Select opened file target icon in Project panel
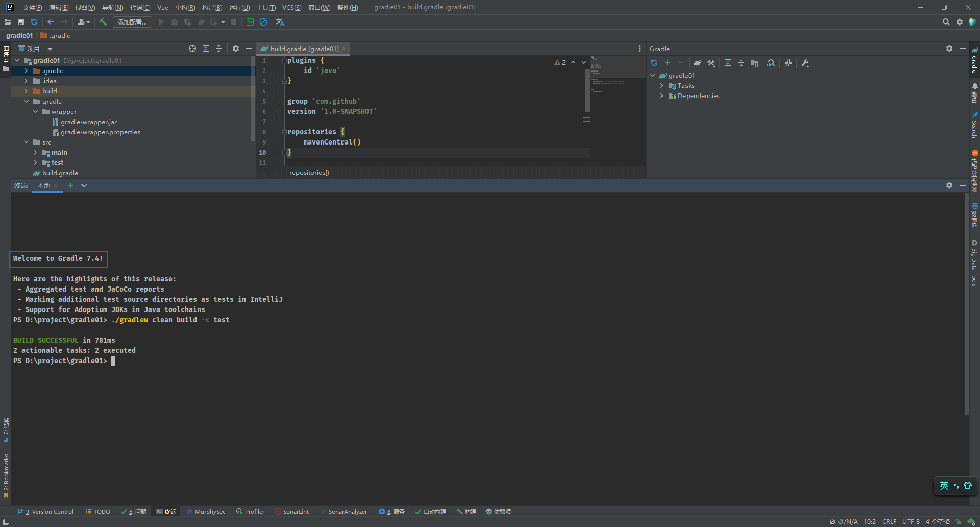The height and width of the screenshot is (527, 980). click(192, 49)
